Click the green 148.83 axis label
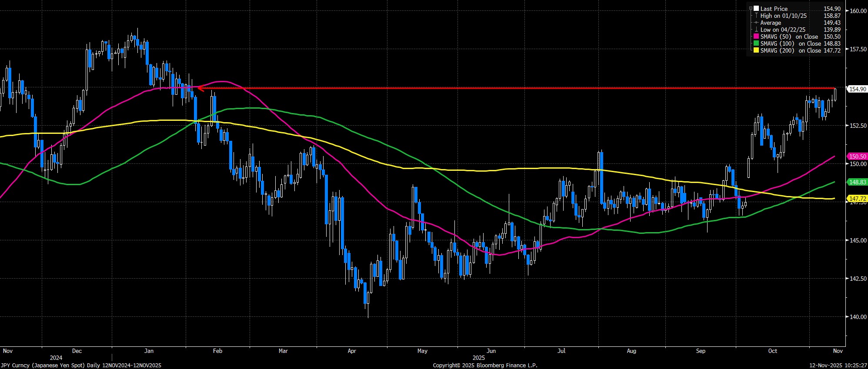Screen dimensions: 868x369 point(857,182)
